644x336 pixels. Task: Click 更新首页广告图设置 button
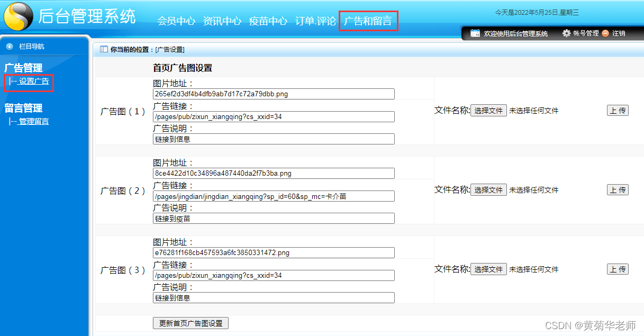click(x=191, y=323)
